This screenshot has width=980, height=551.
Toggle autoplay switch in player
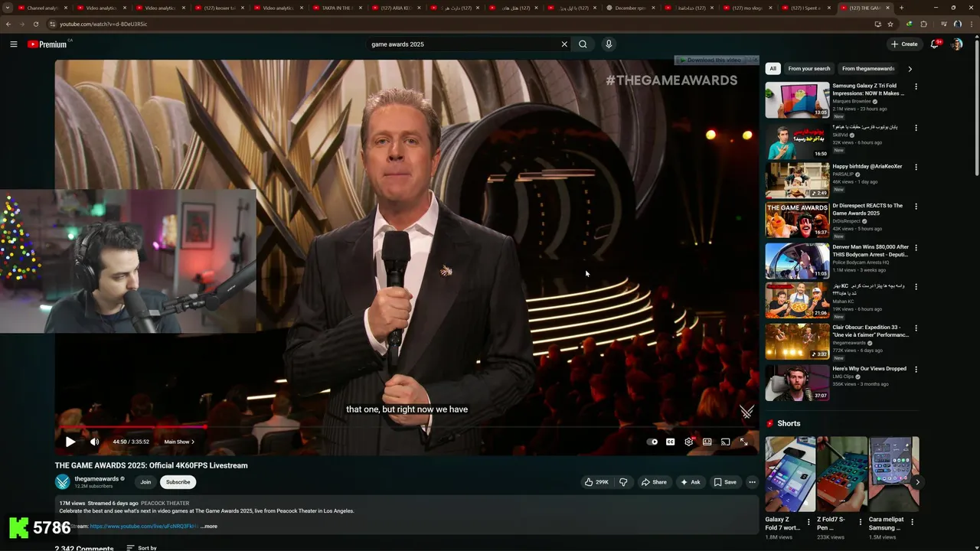[652, 442]
